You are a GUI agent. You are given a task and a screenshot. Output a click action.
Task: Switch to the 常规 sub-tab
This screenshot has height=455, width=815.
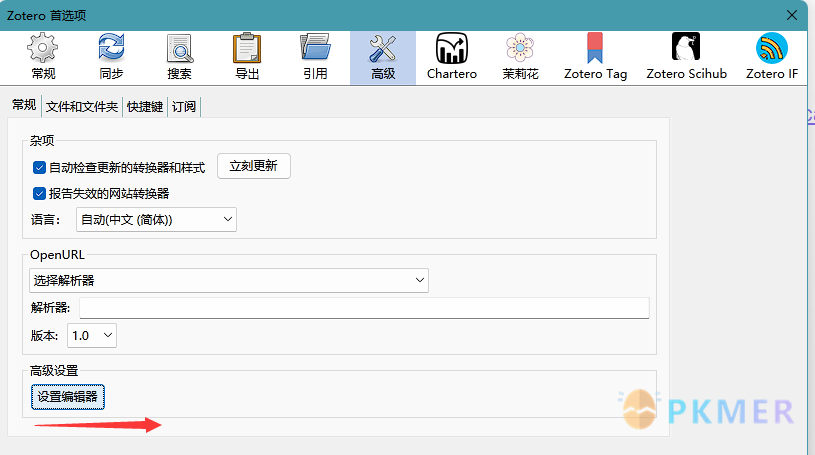coord(24,105)
